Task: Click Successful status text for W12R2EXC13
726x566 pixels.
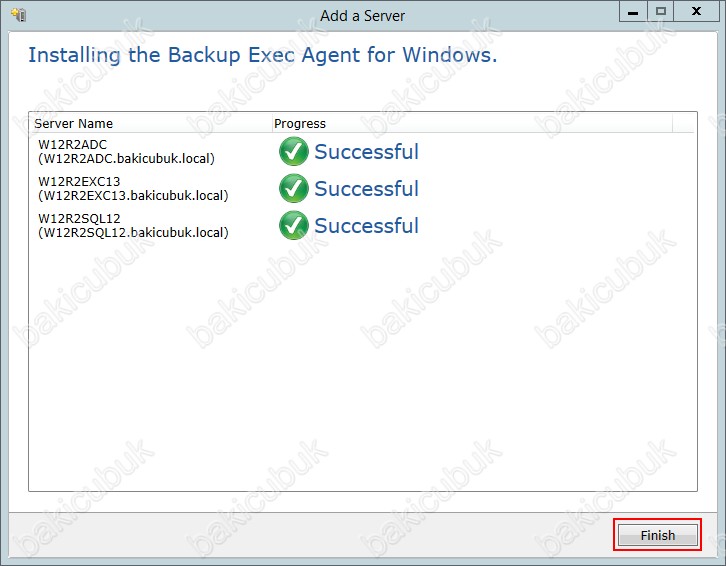Action: (x=366, y=189)
